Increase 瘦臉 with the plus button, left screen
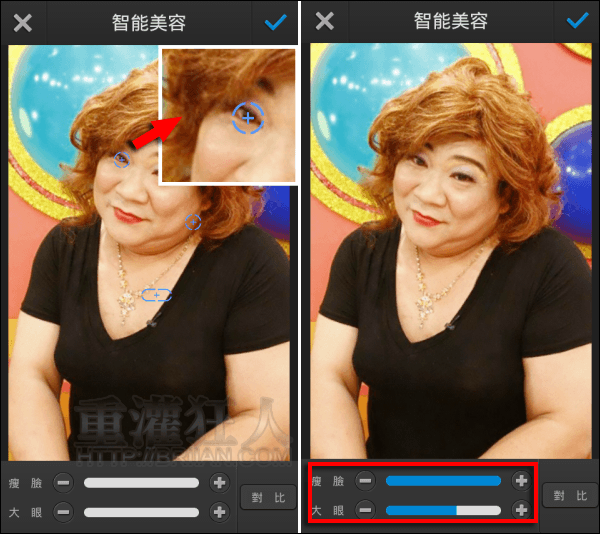 tap(219, 483)
